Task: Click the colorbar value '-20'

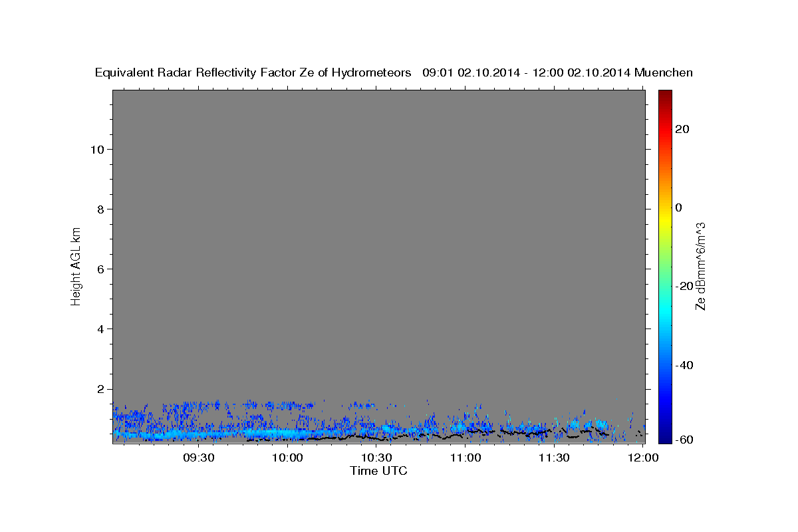Action: point(685,286)
